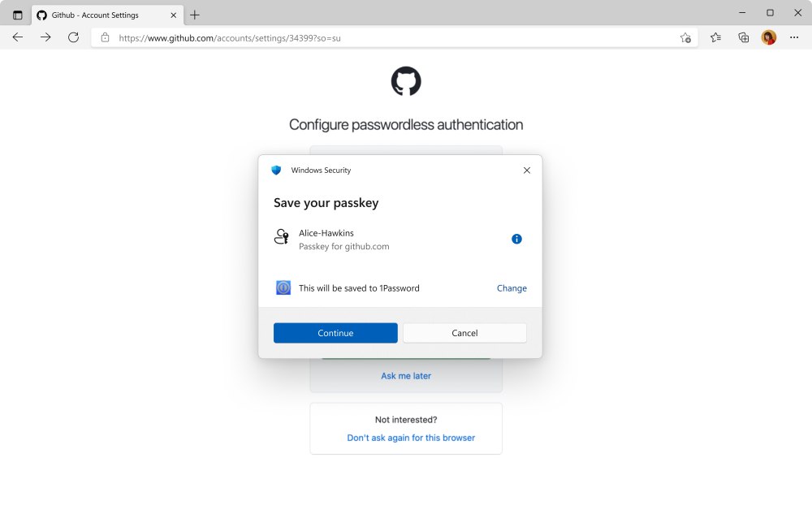
Task: Click the Ask me later link
Action: [x=405, y=375]
